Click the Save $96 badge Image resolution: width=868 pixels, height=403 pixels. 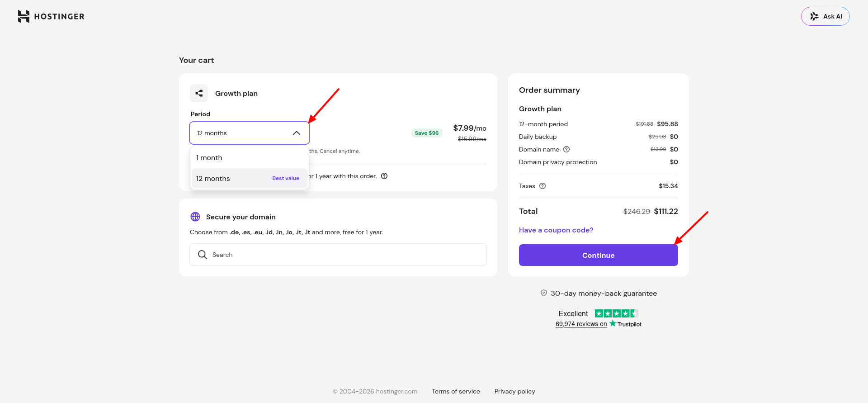pos(427,133)
